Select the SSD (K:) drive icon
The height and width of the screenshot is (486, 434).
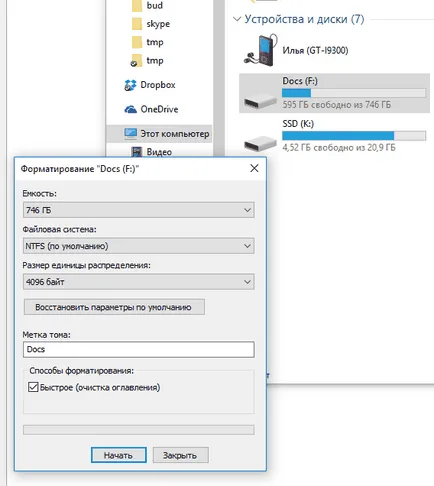pyautogui.click(x=260, y=144)
